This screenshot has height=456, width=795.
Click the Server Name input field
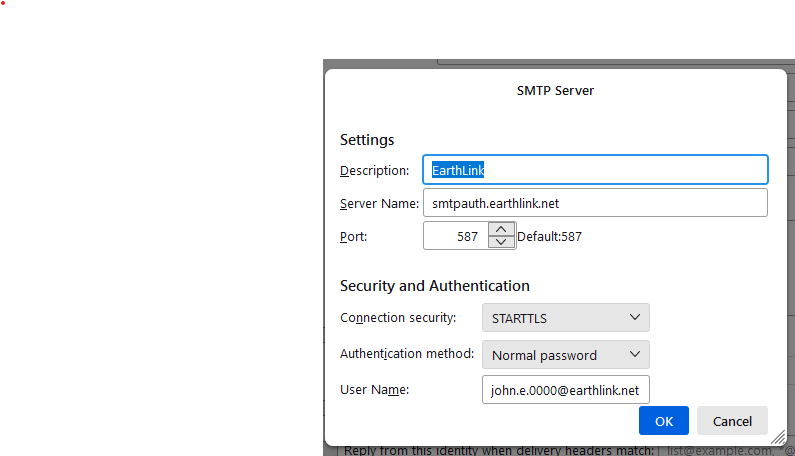click(595, 203)
